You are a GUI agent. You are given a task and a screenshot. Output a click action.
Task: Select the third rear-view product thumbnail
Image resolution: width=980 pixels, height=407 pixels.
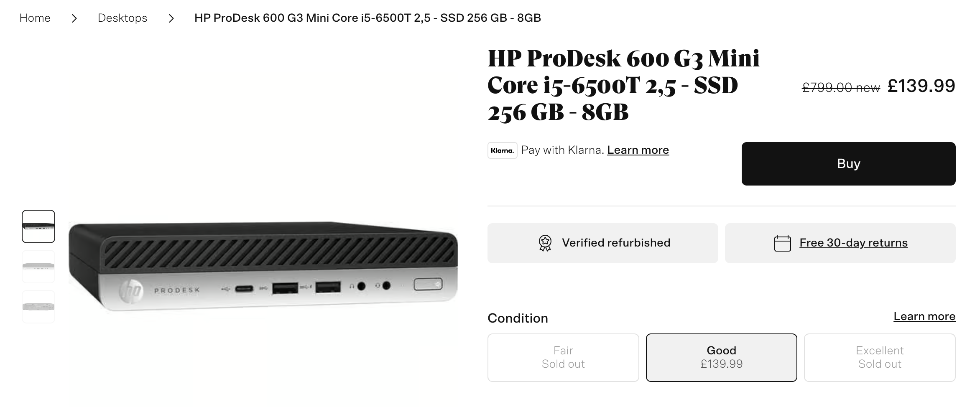click(x=38, y=307)
